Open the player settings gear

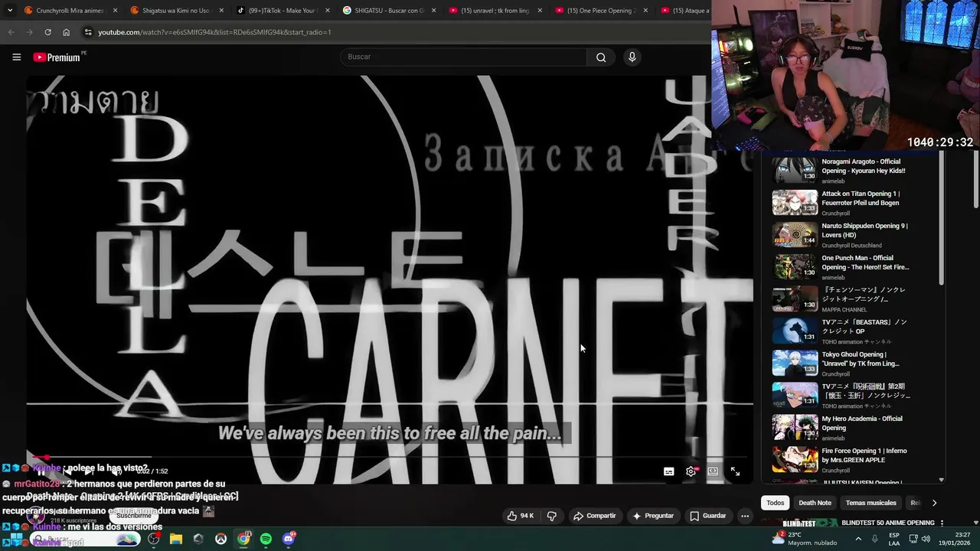pyautogui.click(x=691, y=472)
